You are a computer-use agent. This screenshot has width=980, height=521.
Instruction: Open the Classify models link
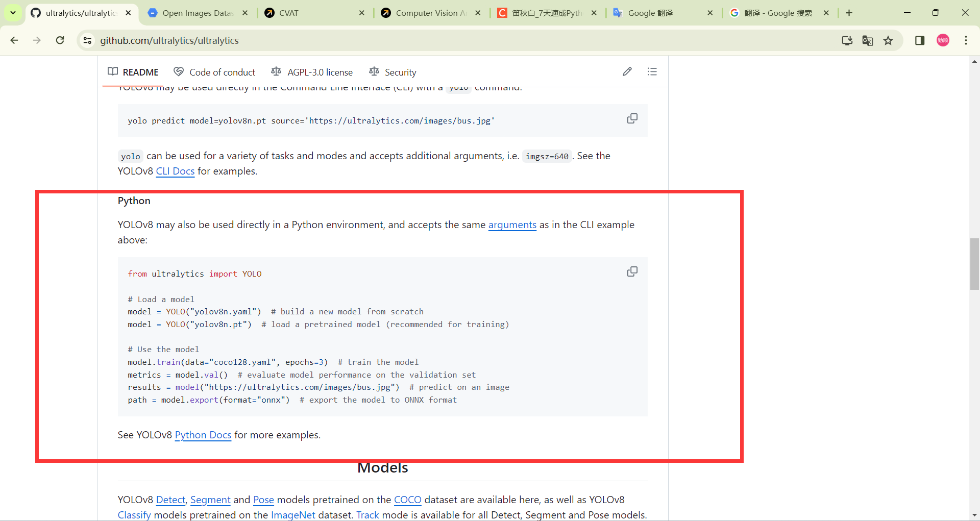134,515
